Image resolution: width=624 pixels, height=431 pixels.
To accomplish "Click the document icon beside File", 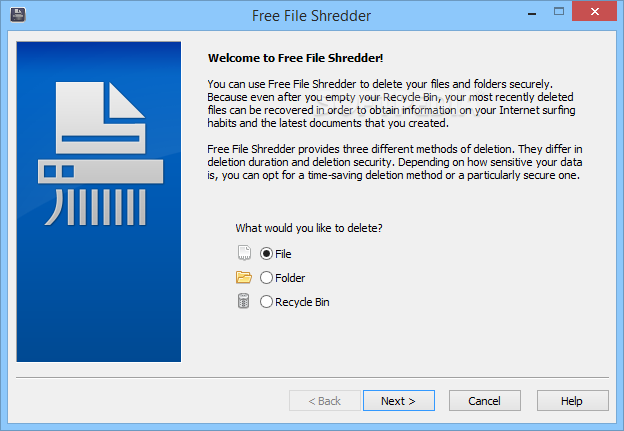I will [244, 253].
